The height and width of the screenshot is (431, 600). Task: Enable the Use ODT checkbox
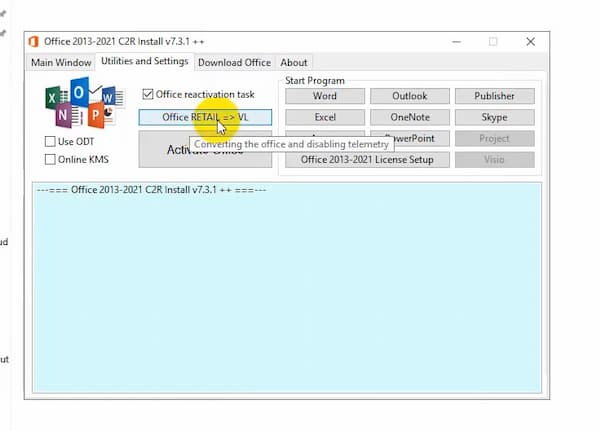pyautogui.click(x=50, y=142)
